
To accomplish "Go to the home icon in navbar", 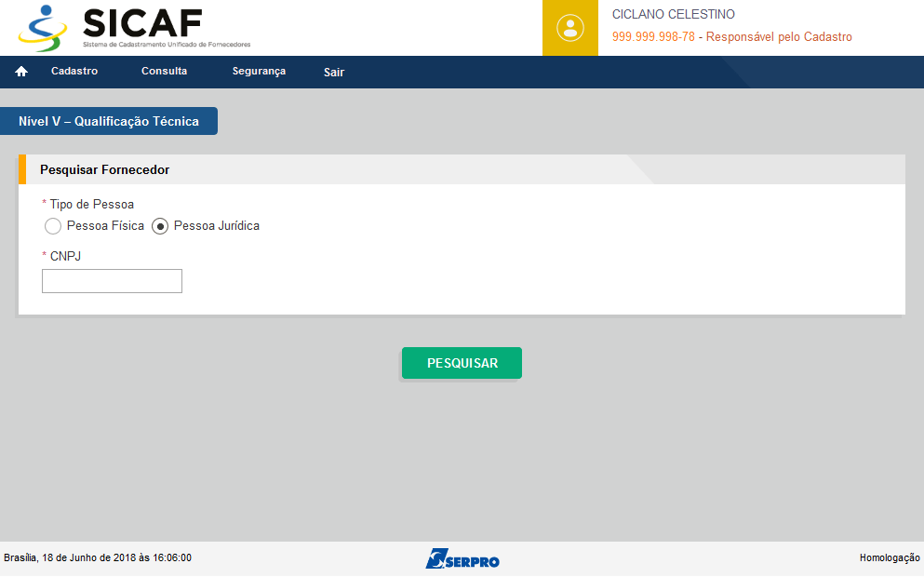I will point(21,72).
